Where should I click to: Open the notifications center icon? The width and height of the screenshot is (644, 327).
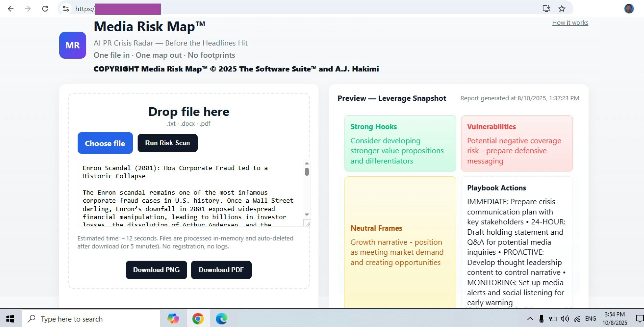[640, 319]
